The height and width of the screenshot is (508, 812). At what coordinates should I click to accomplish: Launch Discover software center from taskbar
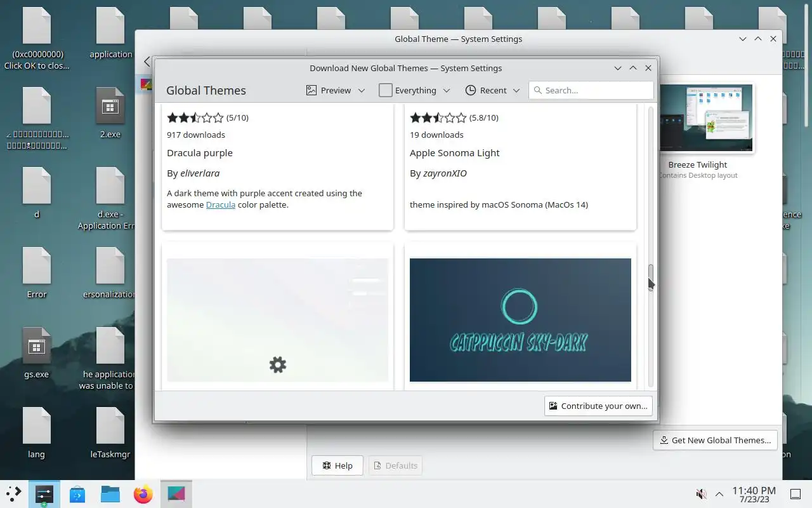coord(77,493)
